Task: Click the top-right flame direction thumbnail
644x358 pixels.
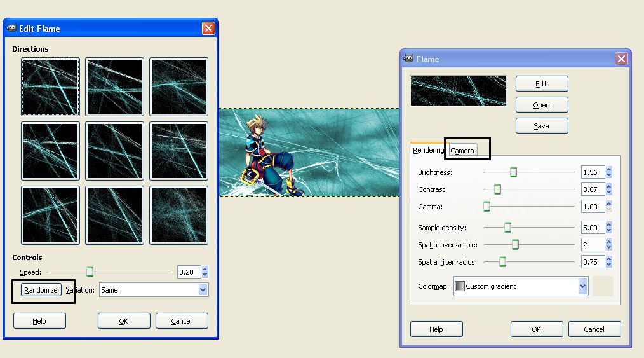Action: tap(178, 86)
